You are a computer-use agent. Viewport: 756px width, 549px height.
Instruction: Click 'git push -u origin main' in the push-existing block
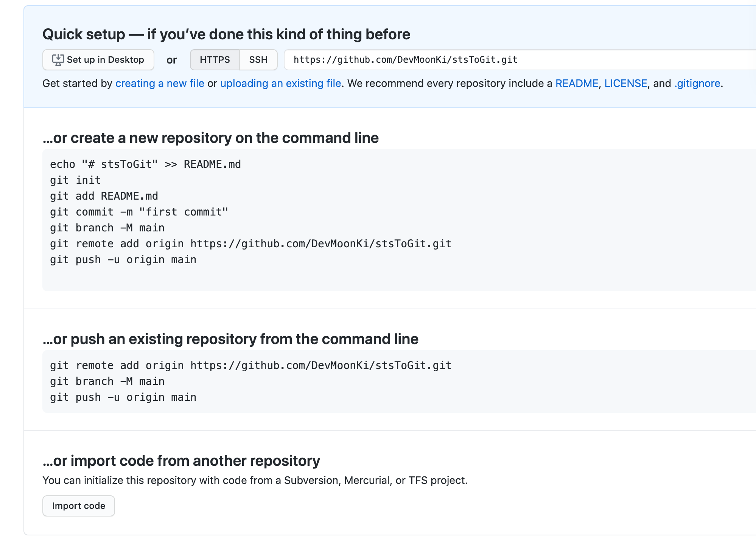[x=123, y=397]
